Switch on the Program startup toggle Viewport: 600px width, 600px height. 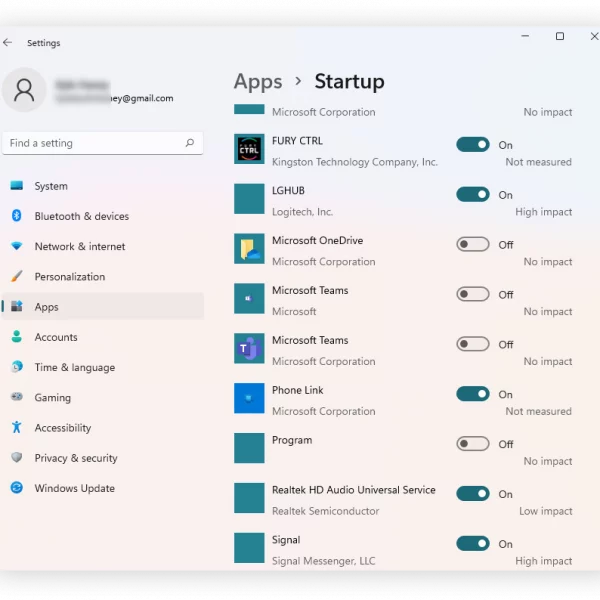473,444
